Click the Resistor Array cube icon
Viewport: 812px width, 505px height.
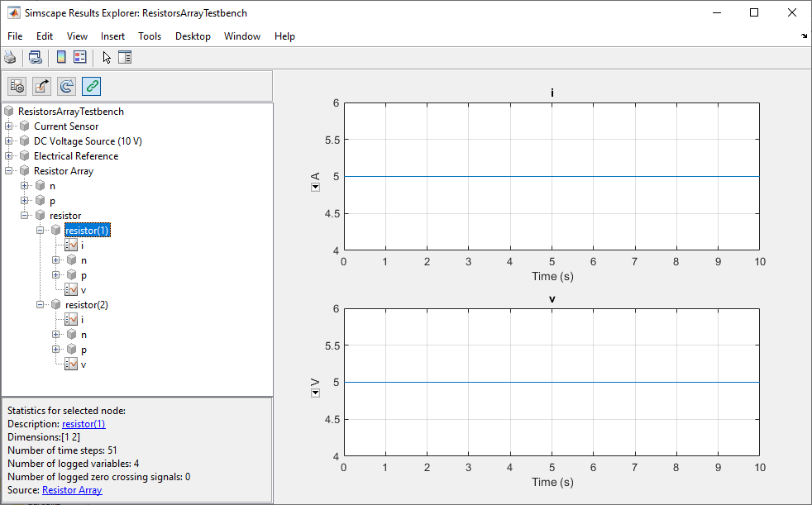[x=24, y=171]
